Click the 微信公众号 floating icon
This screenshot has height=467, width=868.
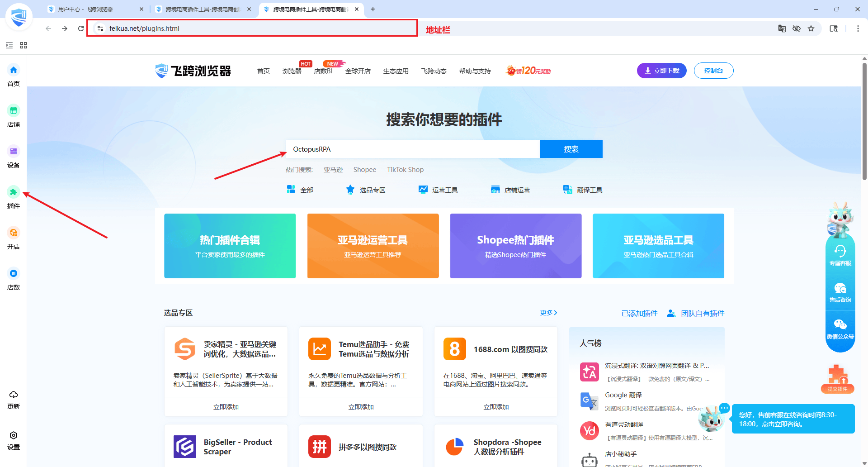pos(840,325)
